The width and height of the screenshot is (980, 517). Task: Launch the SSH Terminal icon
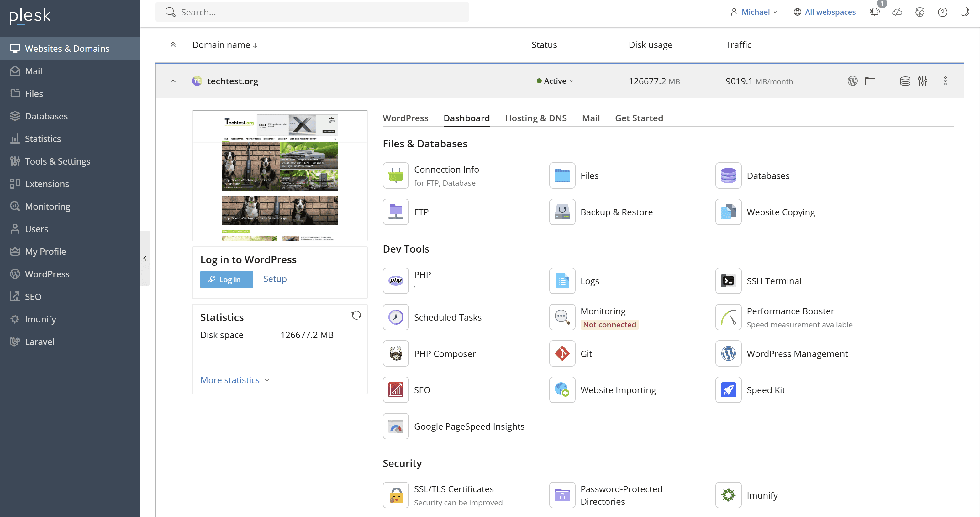pyautogui.click(x=728, y=280)
